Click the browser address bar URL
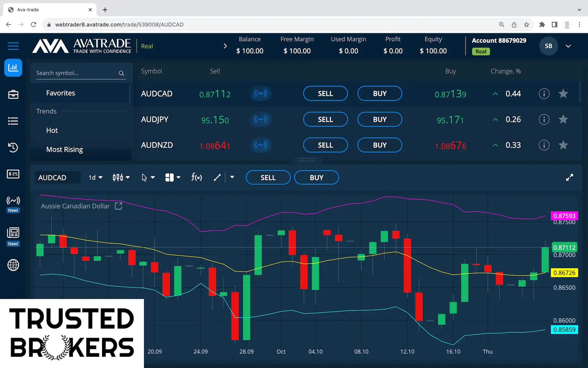588x368 pixels. tap(119, 25)
